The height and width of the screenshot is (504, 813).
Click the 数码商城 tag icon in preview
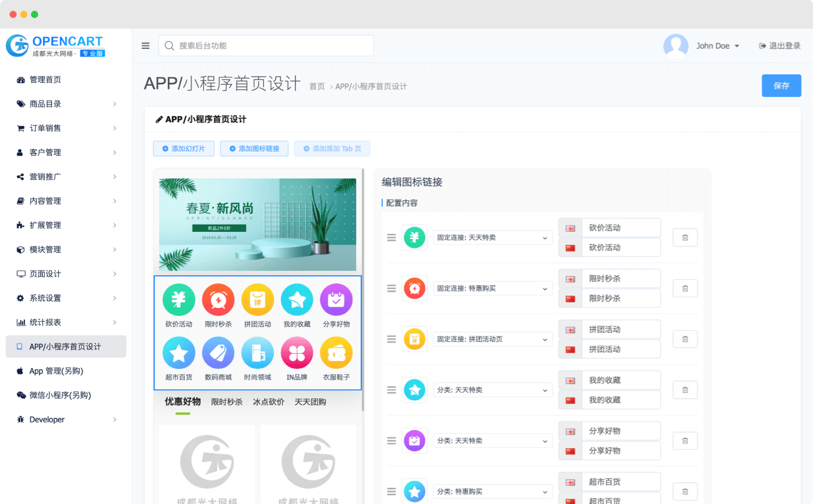(x=218, y=353)
